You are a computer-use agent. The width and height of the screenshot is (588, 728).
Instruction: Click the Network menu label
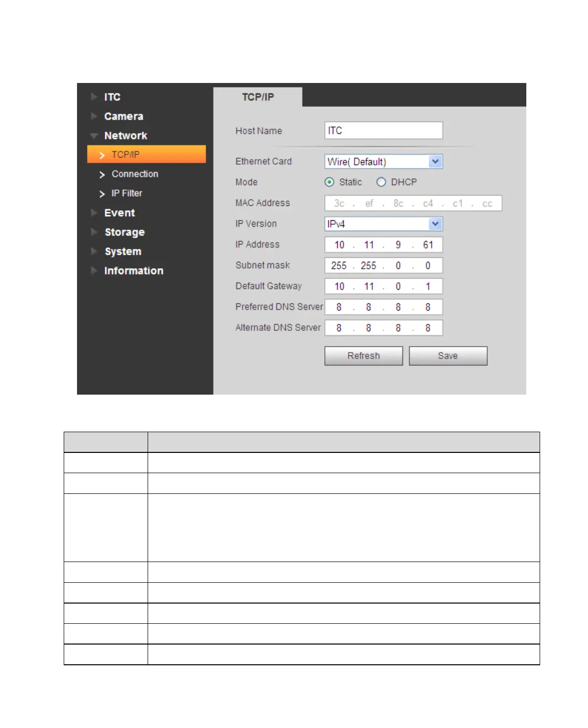pos(125,135)
